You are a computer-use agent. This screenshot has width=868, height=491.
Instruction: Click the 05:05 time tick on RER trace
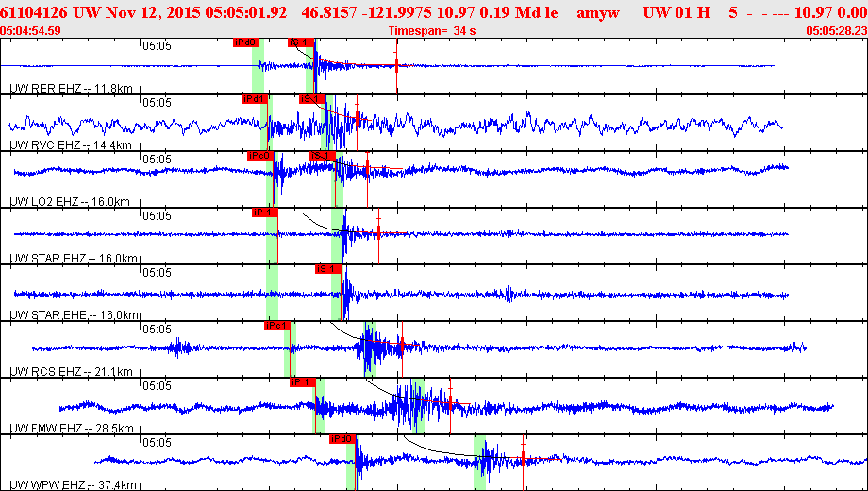157,45
